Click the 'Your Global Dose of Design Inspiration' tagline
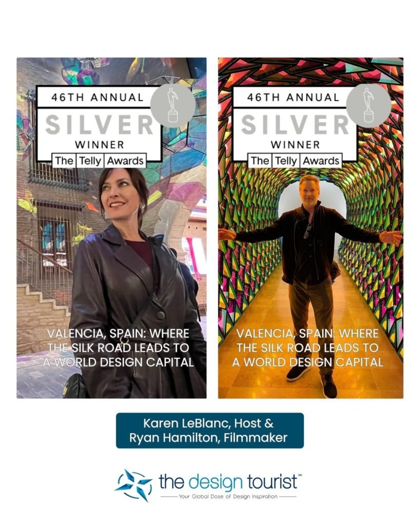Screen dimensions: 420x525 click(x=228, y=496)
